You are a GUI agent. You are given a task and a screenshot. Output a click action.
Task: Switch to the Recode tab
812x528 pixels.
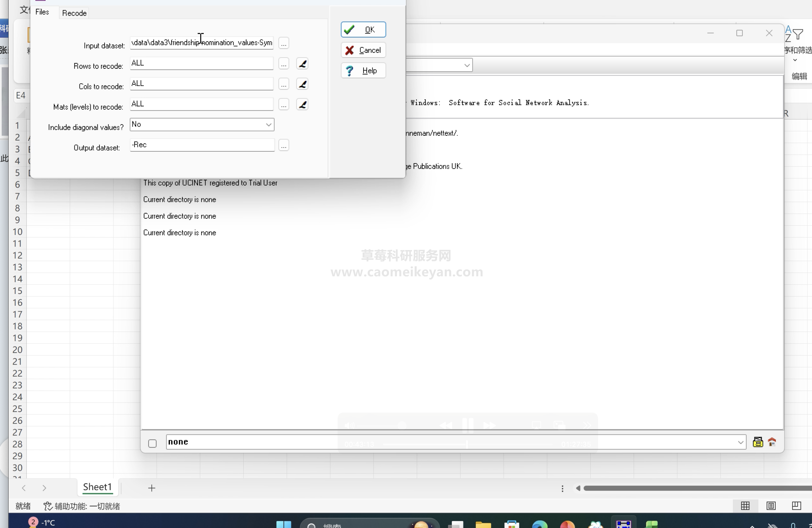[x=74, y=13]
